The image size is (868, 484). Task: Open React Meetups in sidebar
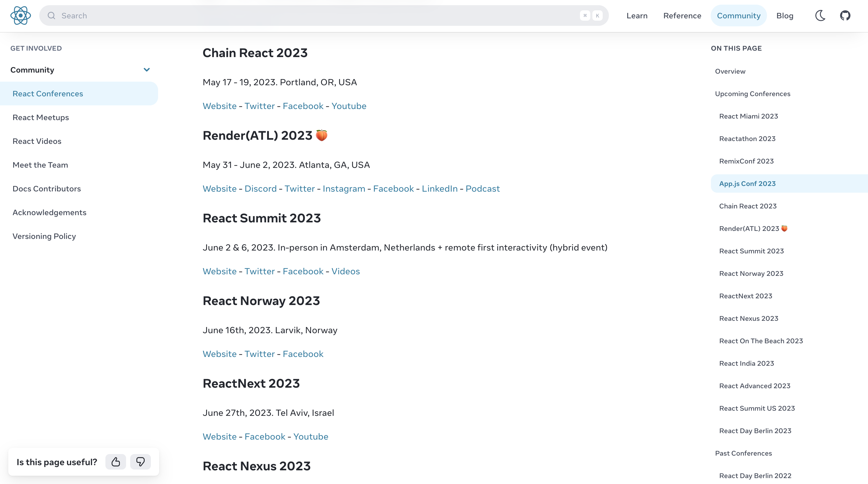pos(41,118)
